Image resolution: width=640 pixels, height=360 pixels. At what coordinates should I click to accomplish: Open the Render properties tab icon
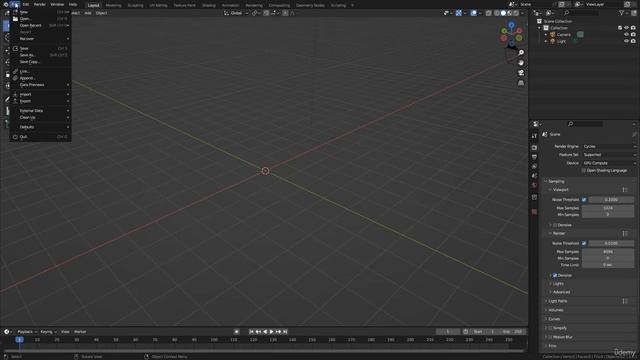[534, 147]
